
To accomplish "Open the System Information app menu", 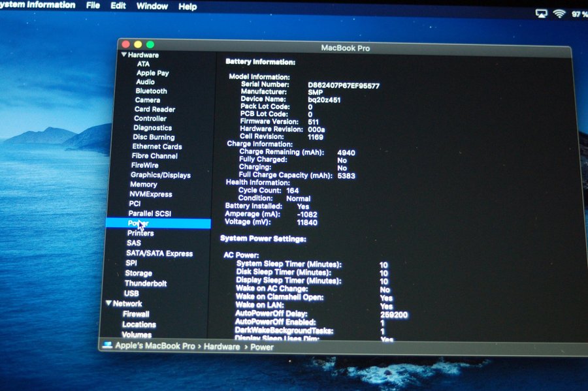I will [x=37, y=5].
